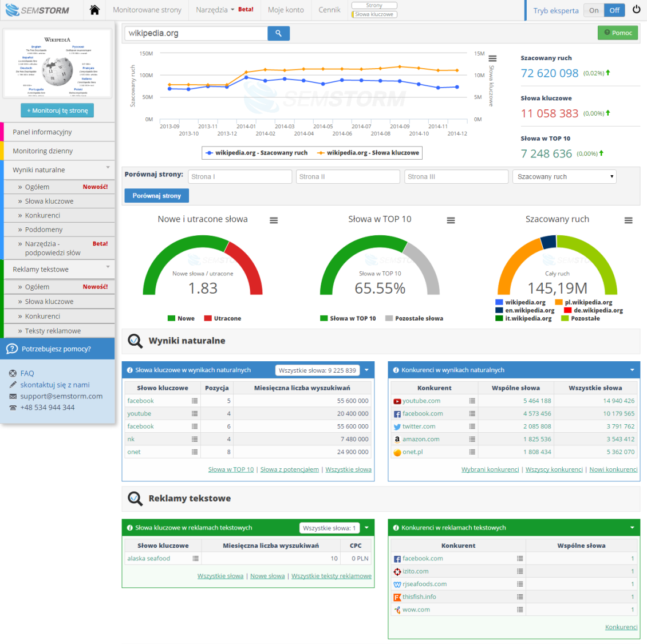Click list icon beside wow.com
Image resolution: width=647 pixels, height=644 pixels.
pos(520,609)
